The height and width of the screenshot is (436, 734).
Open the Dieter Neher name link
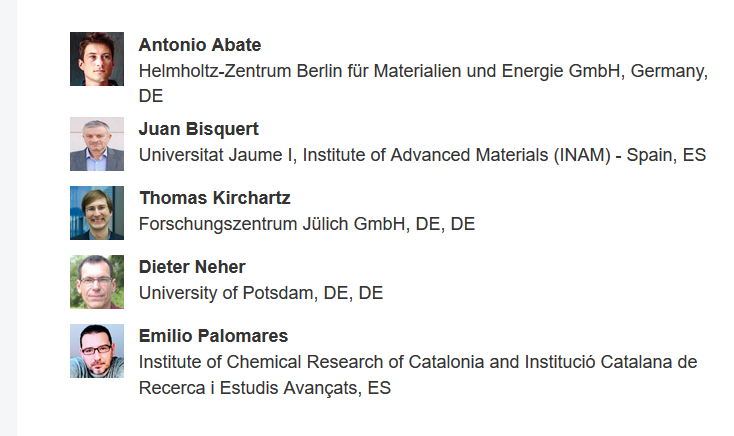coord(192,267)
